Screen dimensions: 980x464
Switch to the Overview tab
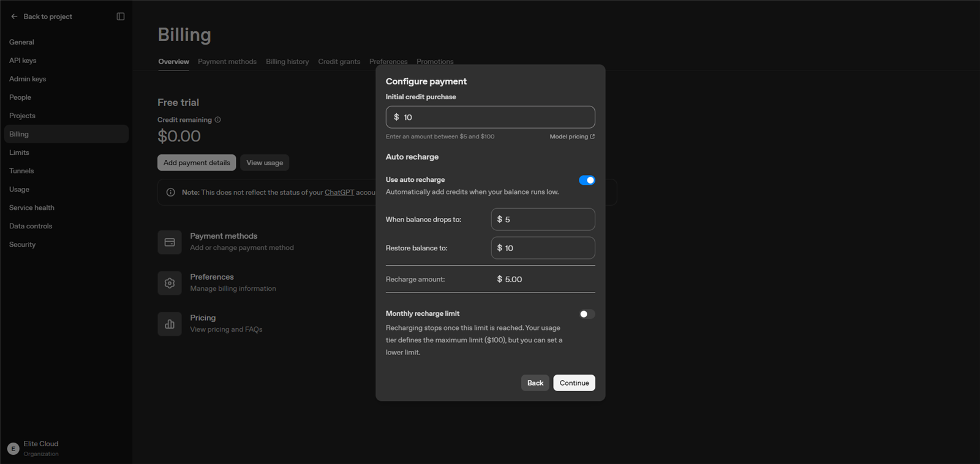(174, 62)
